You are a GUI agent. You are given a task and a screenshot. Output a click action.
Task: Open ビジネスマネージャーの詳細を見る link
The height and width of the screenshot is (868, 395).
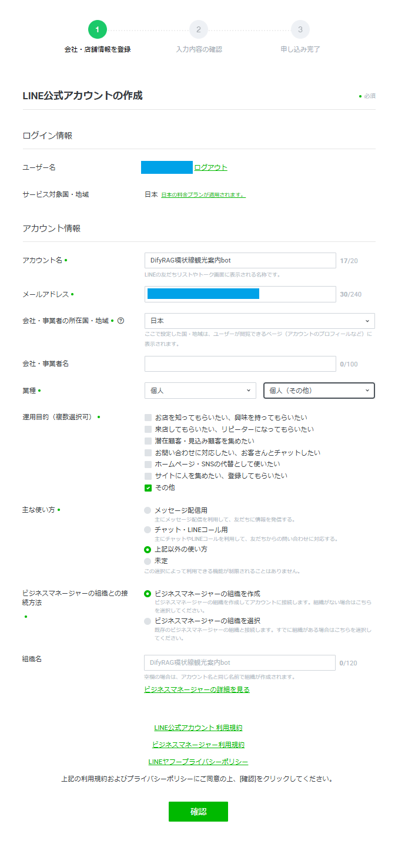point(197,689)
